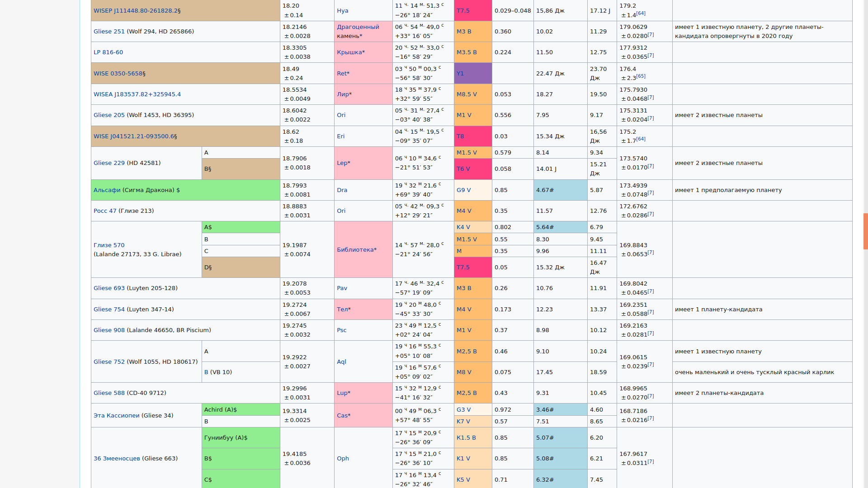This screenshot has width=868, height=488.
Task: Select parallax value 169.8843 for Глизе 570
Action: [633, 245]
